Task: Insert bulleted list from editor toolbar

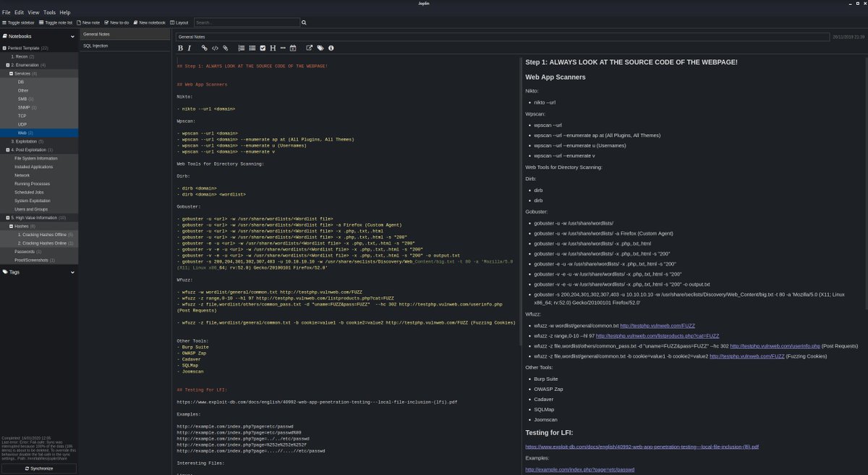Action: pos(252,48)
